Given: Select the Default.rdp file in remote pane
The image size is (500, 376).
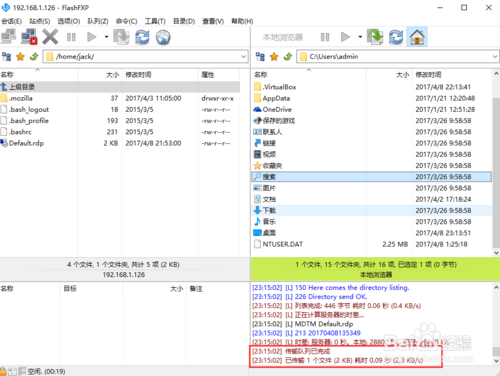Looking at the screenshot, I should coord(120,143).
